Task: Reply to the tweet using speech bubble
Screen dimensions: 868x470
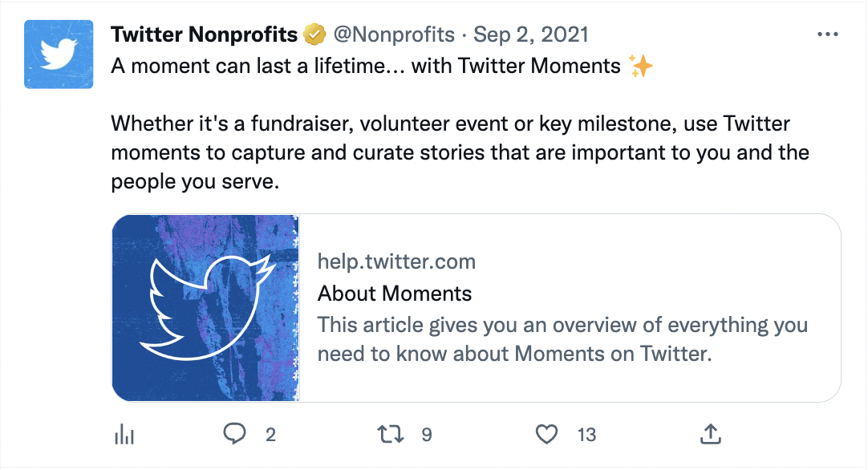Action: tap(234, 435)
